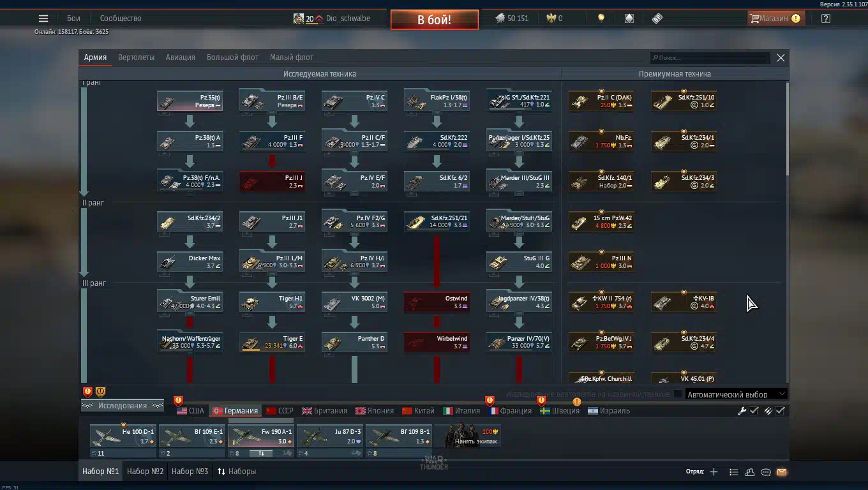This screenshot has height=490, width=868.
Task: Select the locked Pz.III J card
Action: pos(272,181)
